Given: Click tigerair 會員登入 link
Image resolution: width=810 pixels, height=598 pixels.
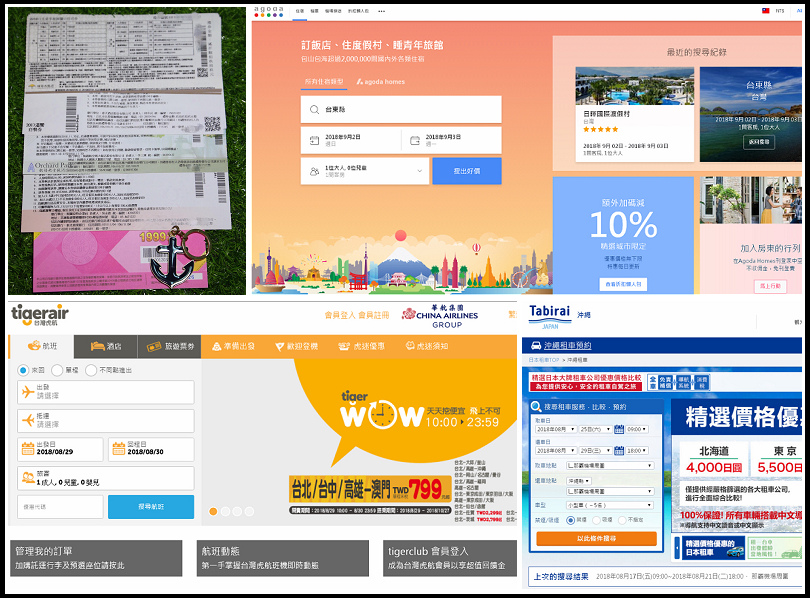Looking at the screenshot, I should point(340,315).
